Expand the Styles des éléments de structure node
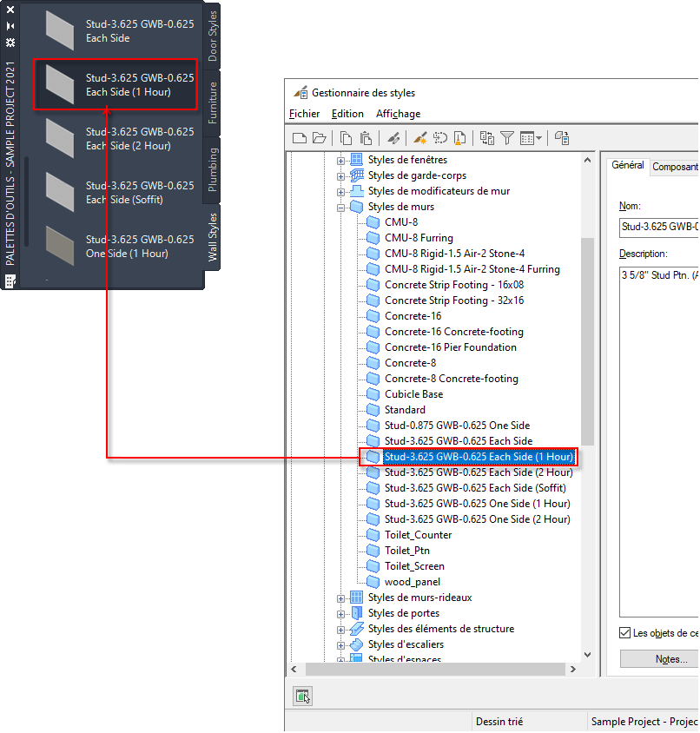 point(341,631)
